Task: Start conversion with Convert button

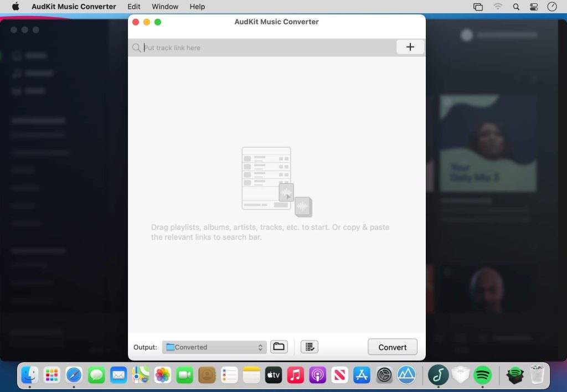Action: coord(392,347)
